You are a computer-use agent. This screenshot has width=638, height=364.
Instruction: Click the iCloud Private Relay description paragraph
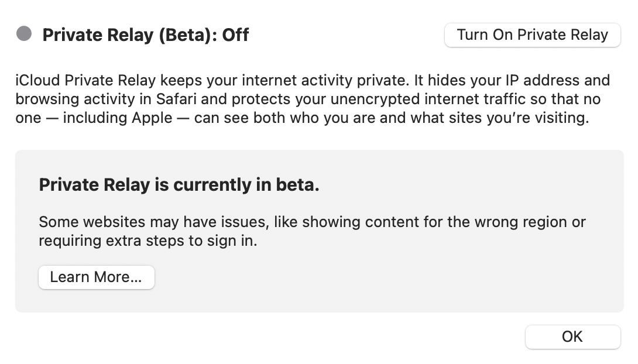(313, 99)
